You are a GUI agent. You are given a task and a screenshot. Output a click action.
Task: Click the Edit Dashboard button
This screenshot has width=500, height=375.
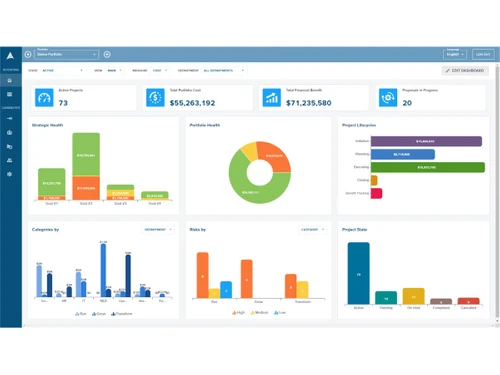[x=465, y=71]
